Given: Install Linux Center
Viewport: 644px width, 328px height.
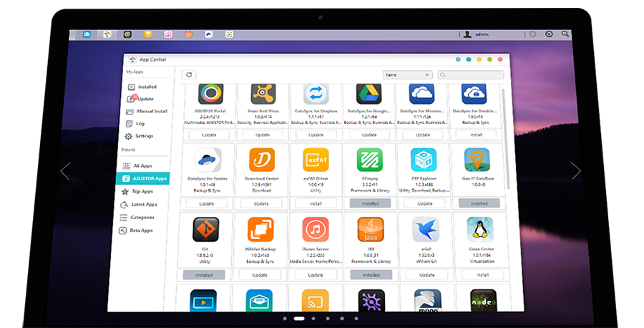Looking at the screenshot, I should pos(482,275).
